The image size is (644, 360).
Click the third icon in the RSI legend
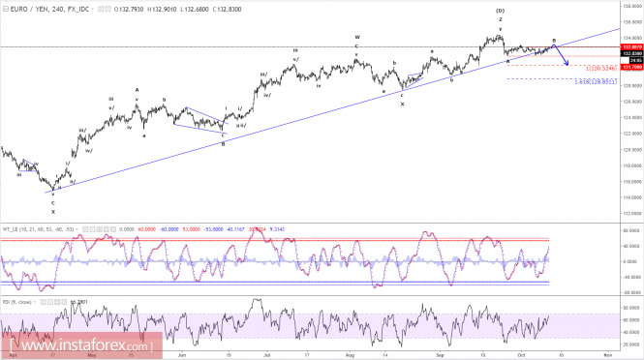(57, 302)
